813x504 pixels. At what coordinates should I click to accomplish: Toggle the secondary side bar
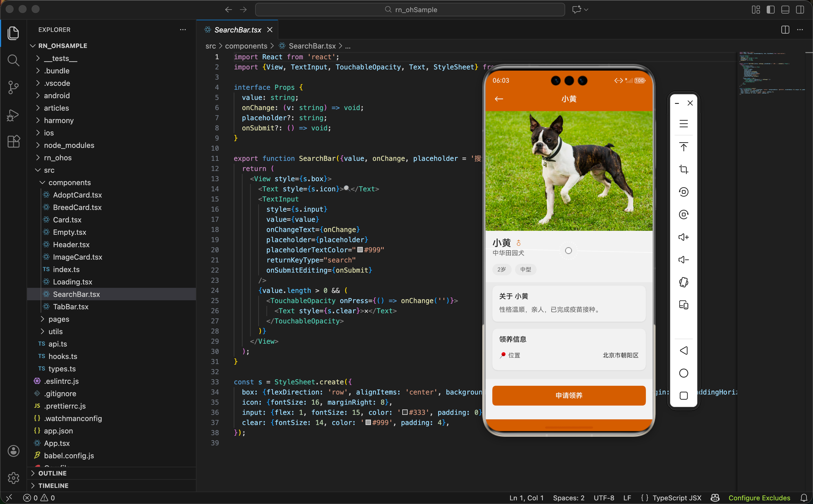point(800,10)
